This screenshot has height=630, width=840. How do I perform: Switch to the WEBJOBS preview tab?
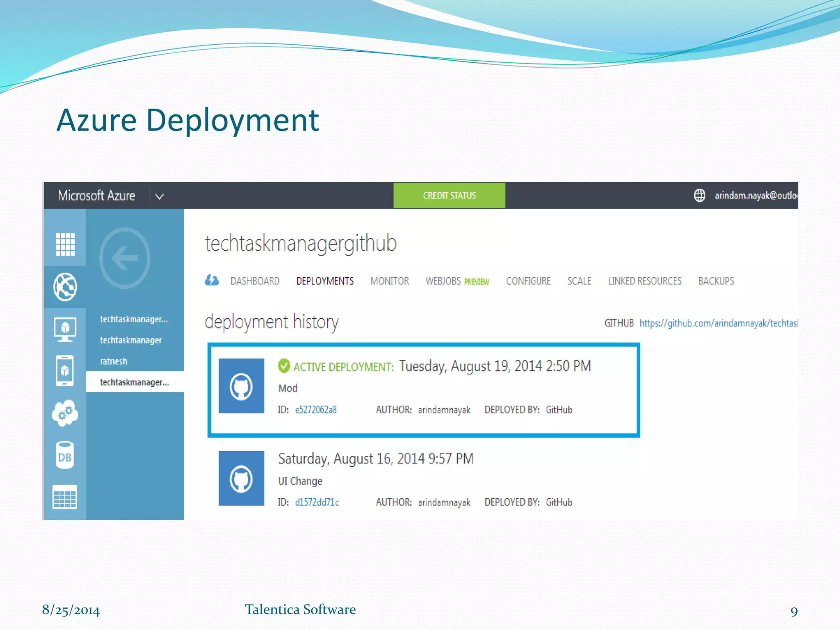click(457, 281)
